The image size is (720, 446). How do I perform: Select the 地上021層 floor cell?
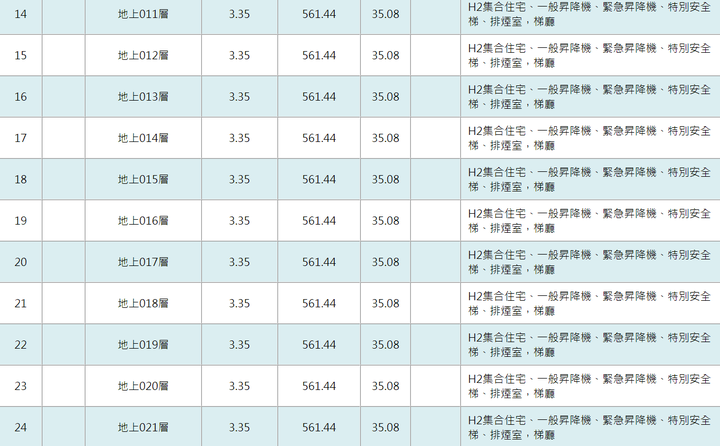tap(143, 427)
